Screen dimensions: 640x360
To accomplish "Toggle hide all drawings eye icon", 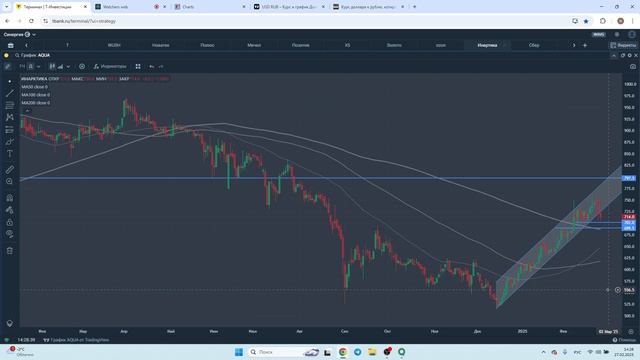I will 10,234.
